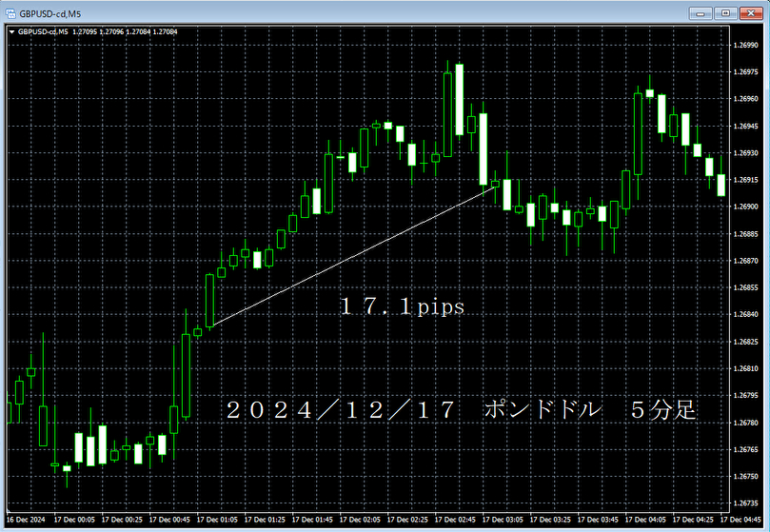Click the '17 Dec 04:25' time axis label
The height and width of the screenshot is (532, 770).
pyautogui.click(x=694, y=520)
